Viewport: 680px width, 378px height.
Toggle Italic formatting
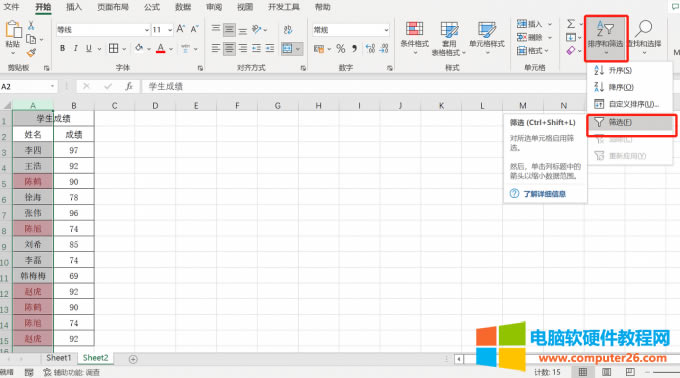[75, 48]
